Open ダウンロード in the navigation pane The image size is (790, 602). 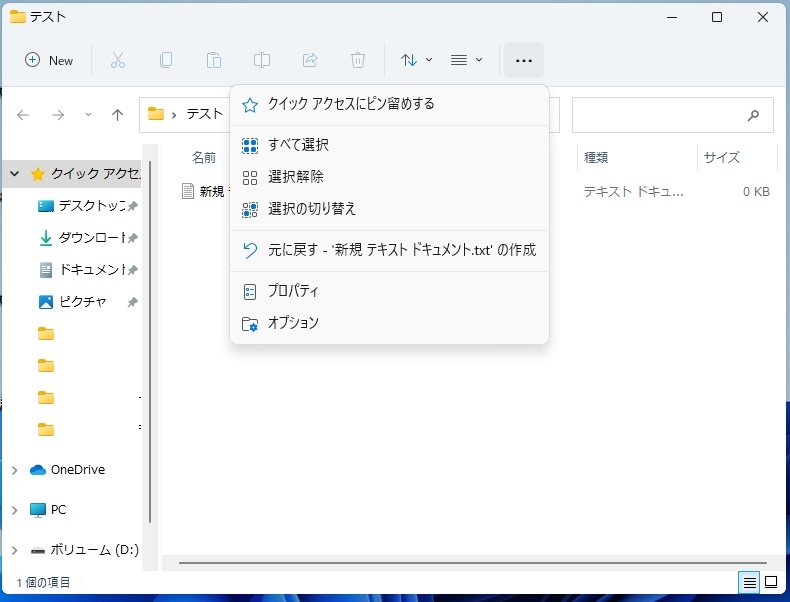(x=90, y=238)
